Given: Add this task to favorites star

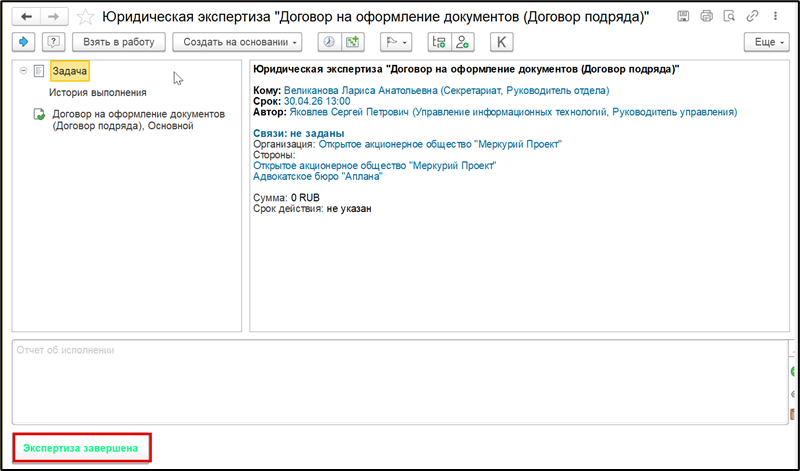Looking at the screenshot, I should tap(85, 17).
